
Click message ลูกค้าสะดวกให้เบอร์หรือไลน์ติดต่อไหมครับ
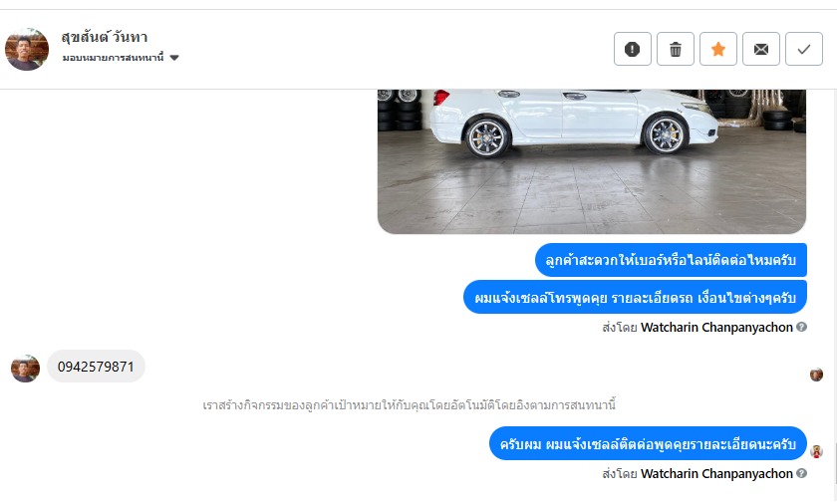(x=671, y=260)
